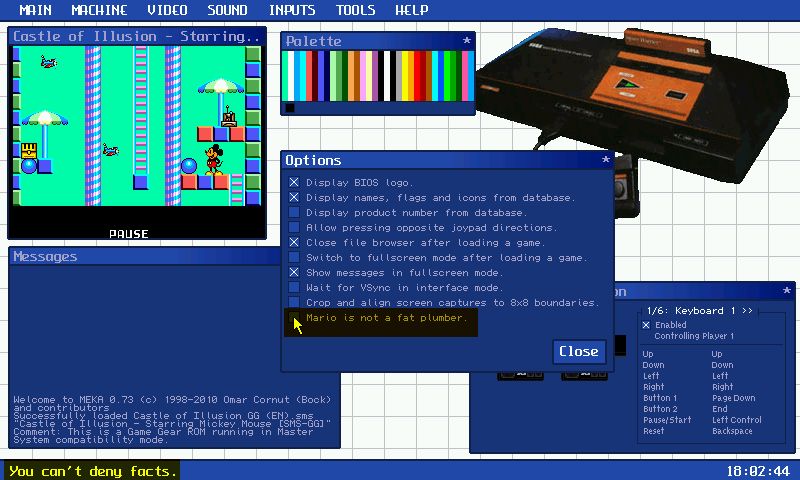Viewport: 800px width, 480px height.
Task: Click the Backspace key binding
Action: 732,431
